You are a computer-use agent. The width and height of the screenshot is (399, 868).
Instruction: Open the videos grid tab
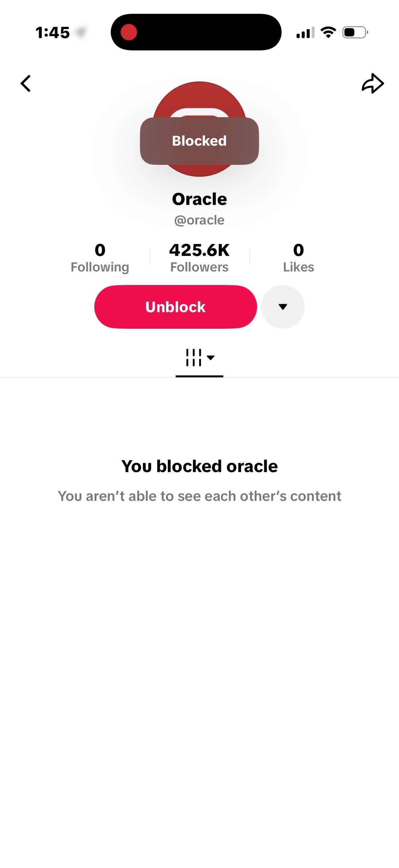point(194,358)
